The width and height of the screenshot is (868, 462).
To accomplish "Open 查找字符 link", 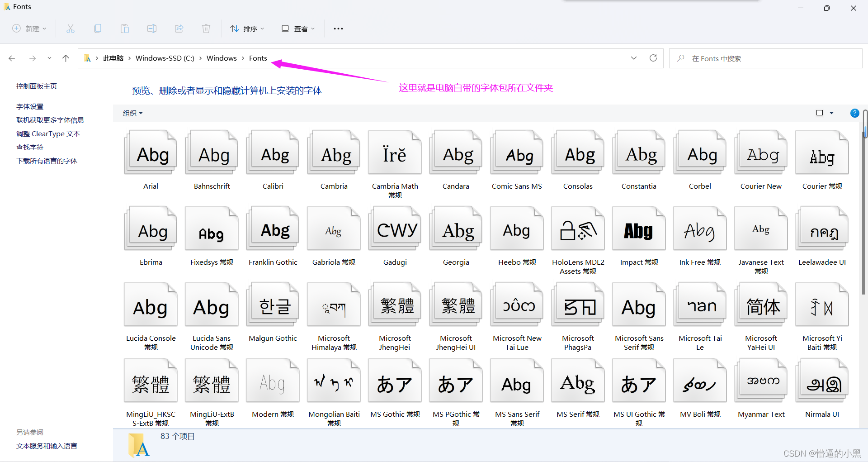I will pyautogui.click(x=30, y=147).
